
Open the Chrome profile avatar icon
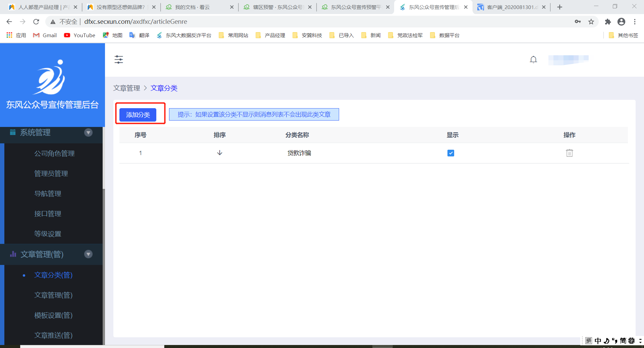[x=621, y=22]
